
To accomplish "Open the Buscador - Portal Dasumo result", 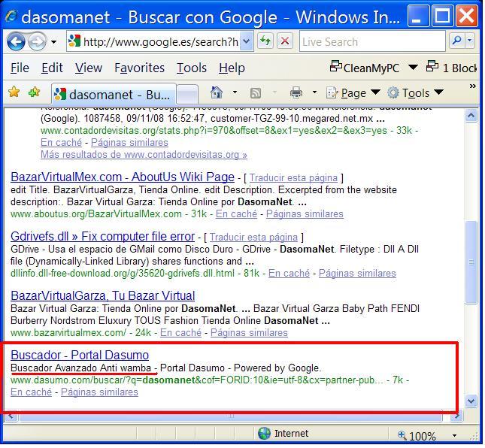I will pos(80,355).
